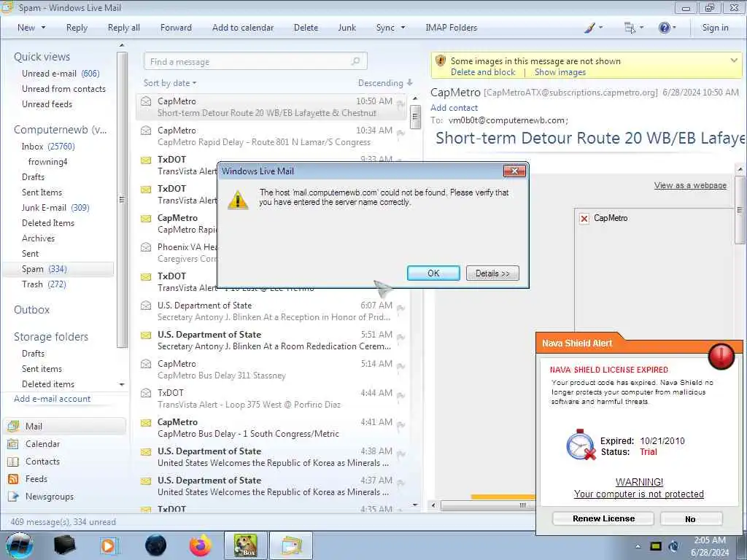Click Forward in the toolbar
The height and width of the screenshot is (560, 747).
click(176, 28)
